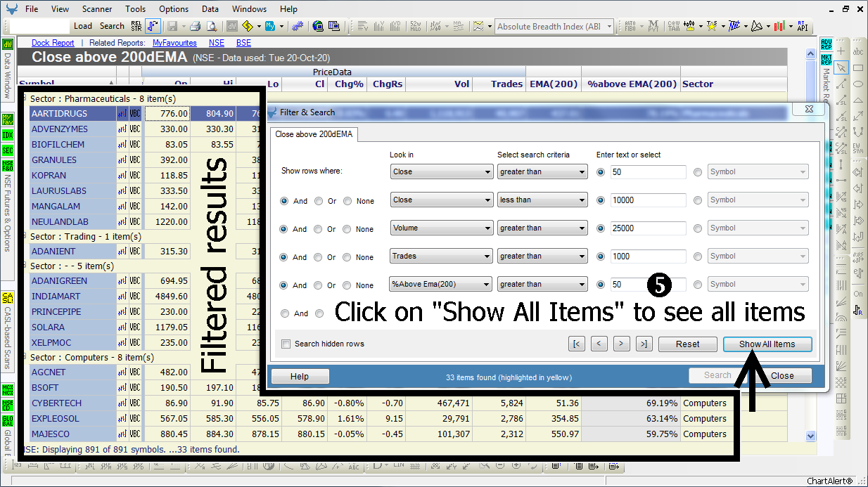Open the MyFavourites related report link
Viewport: 868px width, 487px height.
tap(174, 43)
